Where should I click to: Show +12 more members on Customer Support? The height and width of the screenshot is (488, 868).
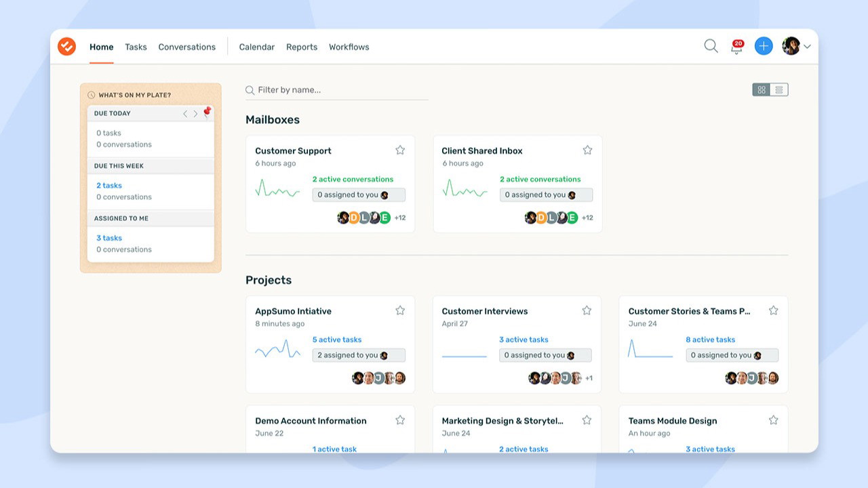[x=400, y=218]
